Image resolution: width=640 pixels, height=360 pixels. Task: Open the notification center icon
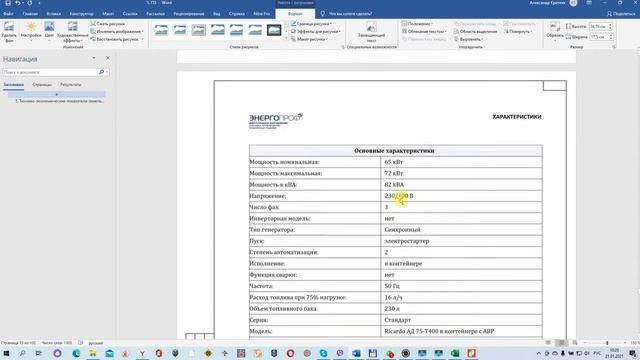[x=632, y=353]
